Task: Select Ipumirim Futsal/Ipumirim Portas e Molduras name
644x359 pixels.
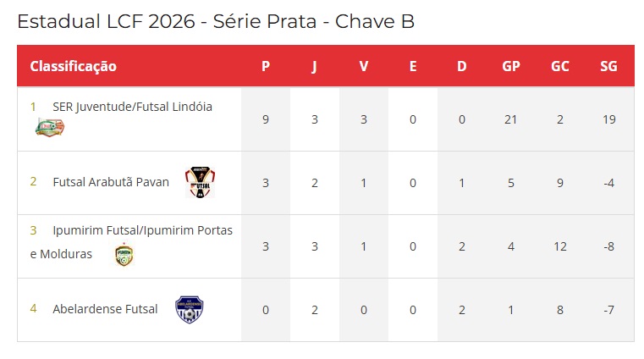Action: (142, 230)
